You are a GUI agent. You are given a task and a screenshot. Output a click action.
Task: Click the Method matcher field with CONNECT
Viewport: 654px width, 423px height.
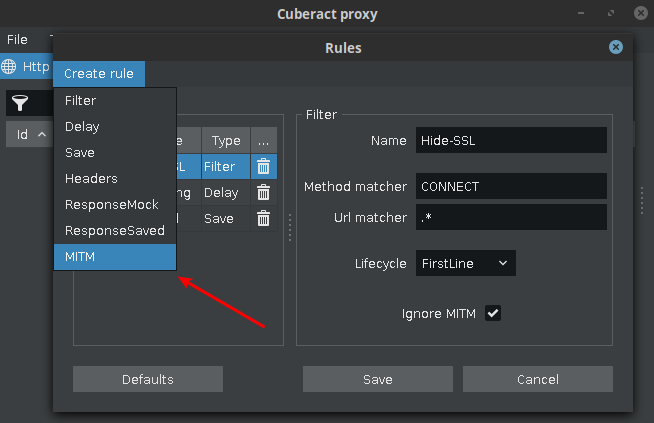(511, 186)
